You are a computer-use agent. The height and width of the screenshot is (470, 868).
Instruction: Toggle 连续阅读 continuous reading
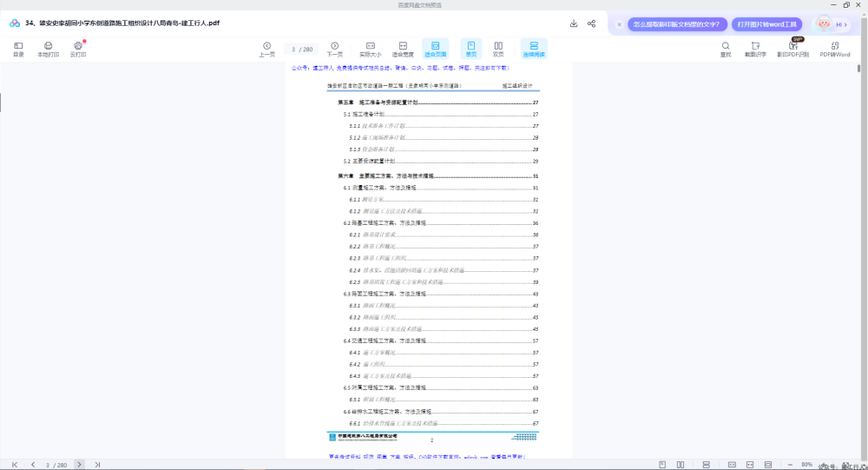point(534,49)
